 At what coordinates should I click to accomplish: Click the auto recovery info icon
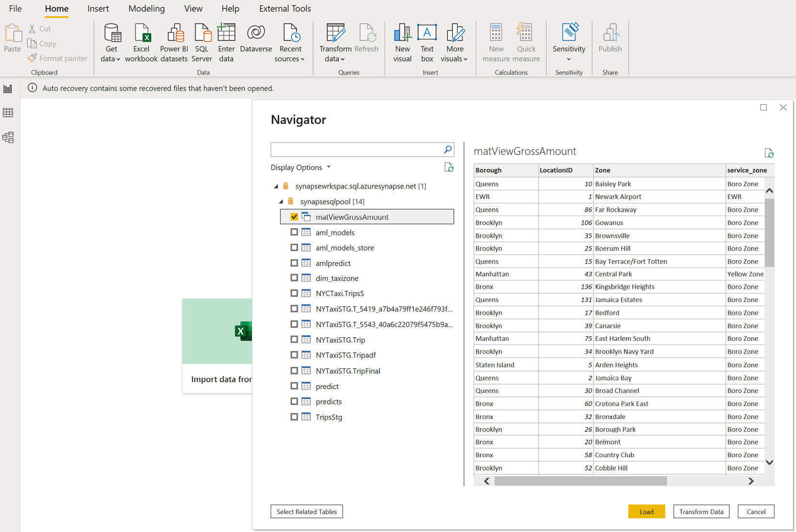click(x=32, y=88)
